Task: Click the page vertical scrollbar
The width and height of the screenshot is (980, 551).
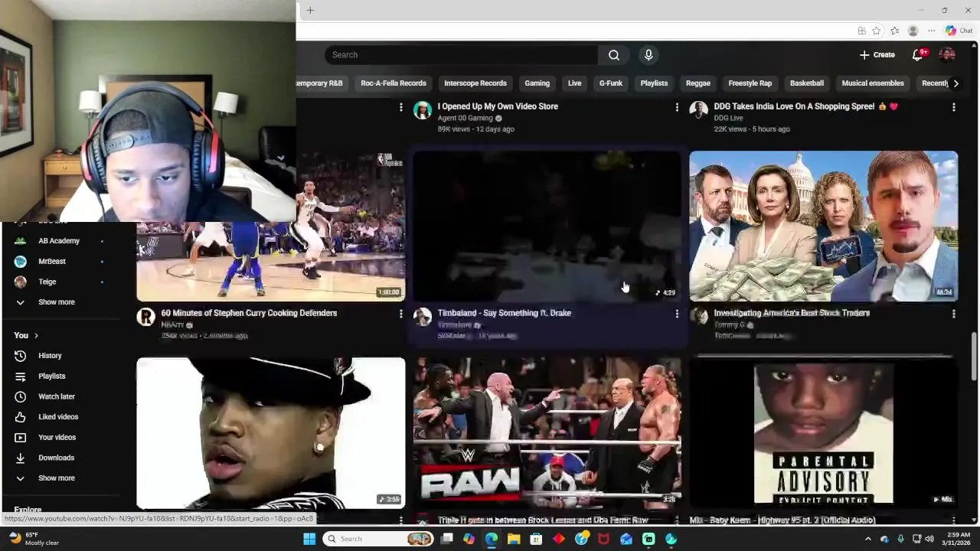Action: pos(974,356)
